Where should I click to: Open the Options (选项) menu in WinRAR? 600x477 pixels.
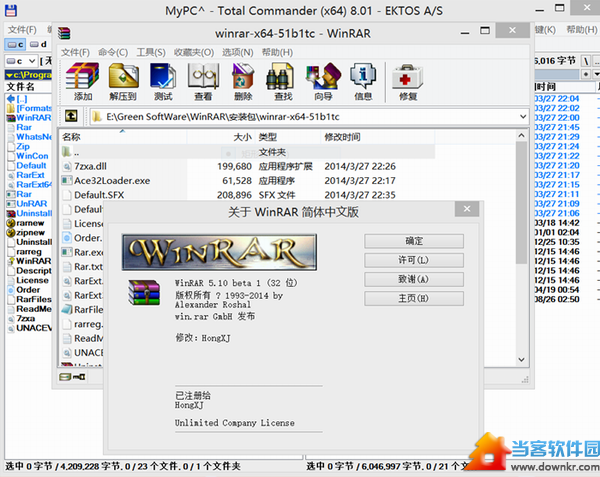(x=238, y=52)
